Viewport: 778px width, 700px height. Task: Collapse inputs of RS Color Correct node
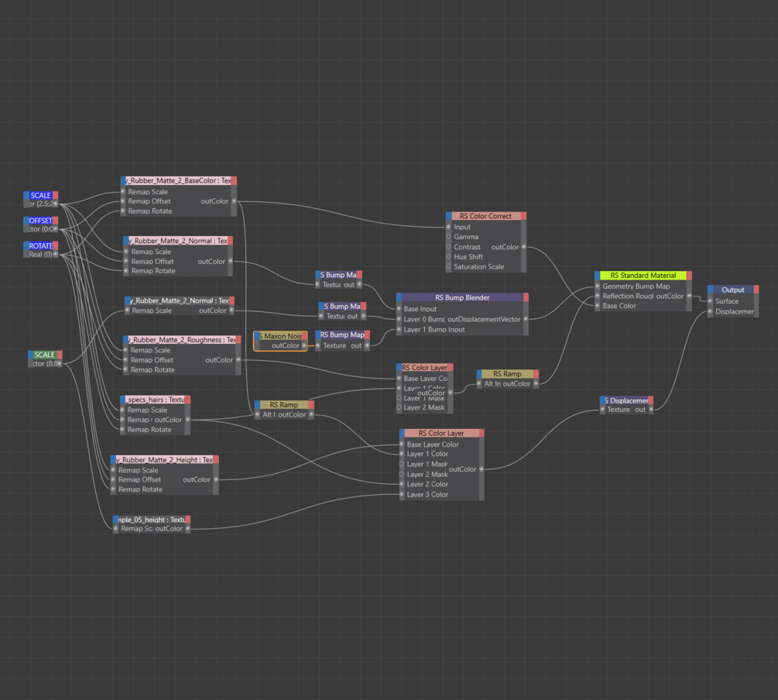(448, 217)
